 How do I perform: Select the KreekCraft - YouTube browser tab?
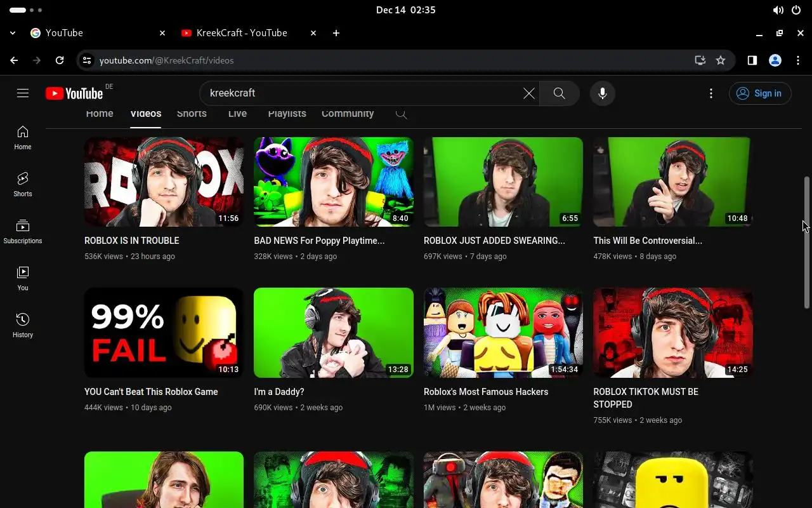[249, 33]
